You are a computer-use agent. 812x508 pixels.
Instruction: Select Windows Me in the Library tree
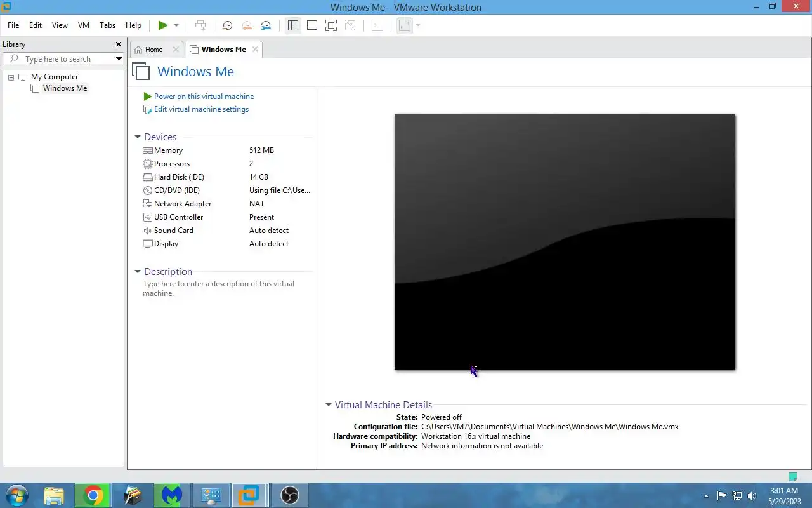point(65,88)
